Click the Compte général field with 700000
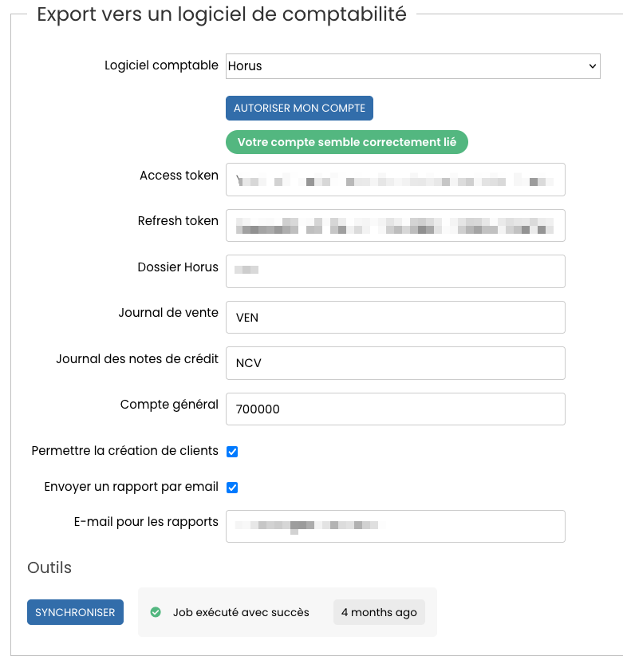Screen dimensions: 623x672 [x=395, y=409]
